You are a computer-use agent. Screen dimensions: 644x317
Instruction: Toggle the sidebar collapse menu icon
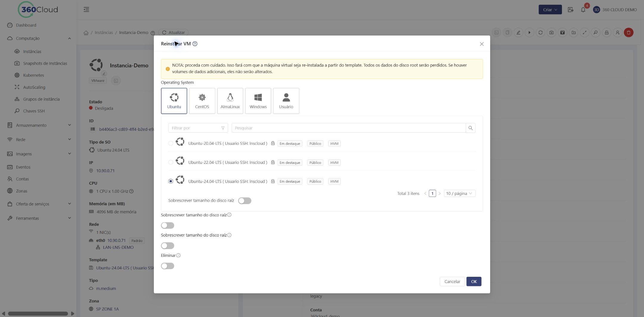pos(86,10)
